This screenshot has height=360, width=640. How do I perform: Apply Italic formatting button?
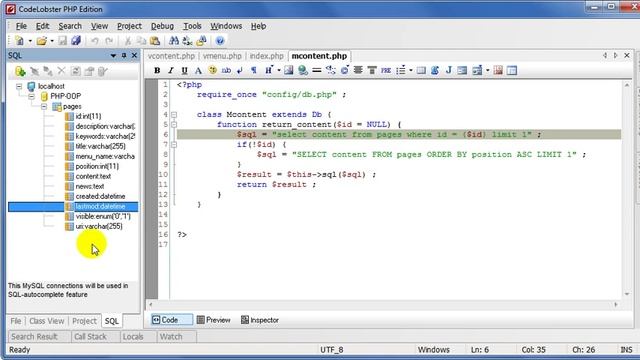(x=171, y=70)
